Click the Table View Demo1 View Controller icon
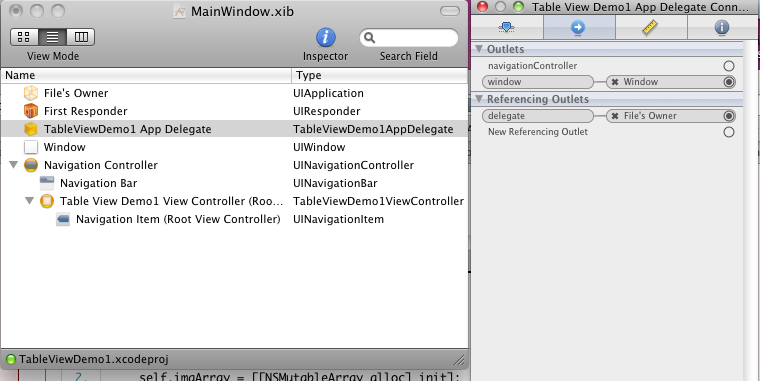This screenshot has height=381, width=760. pyautogui.click(x=47, y=201)
